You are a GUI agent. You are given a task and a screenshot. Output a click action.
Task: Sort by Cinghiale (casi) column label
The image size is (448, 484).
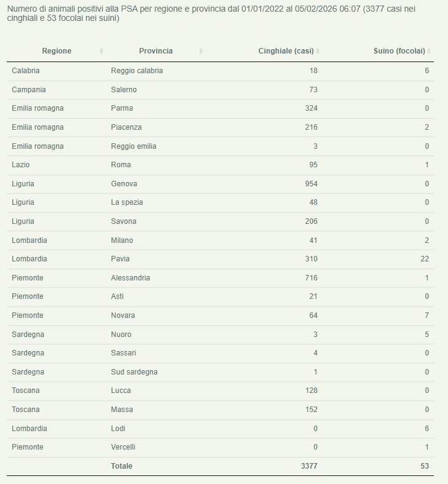click(x=286, y=51)
